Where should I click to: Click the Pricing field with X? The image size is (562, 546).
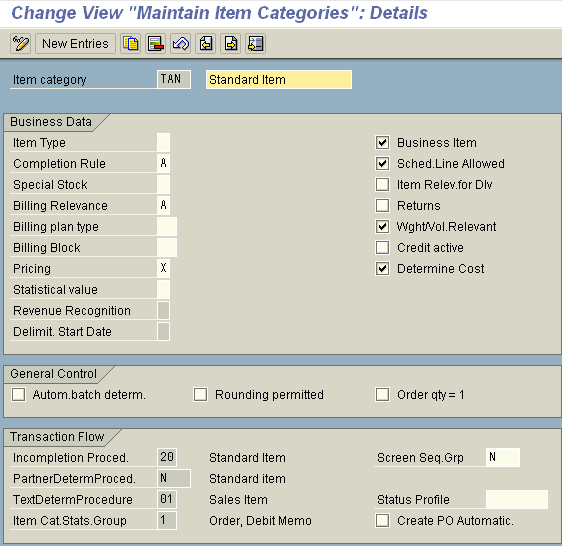pos(163,268)
